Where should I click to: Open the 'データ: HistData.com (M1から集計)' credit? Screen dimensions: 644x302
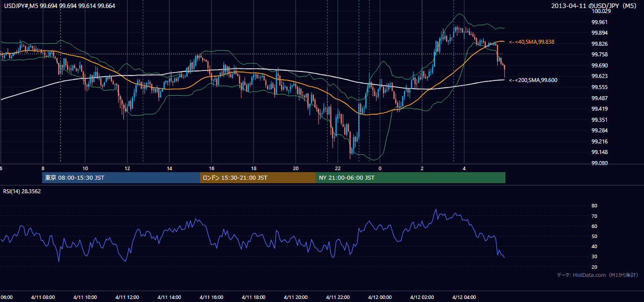click(x=598, y=275)
